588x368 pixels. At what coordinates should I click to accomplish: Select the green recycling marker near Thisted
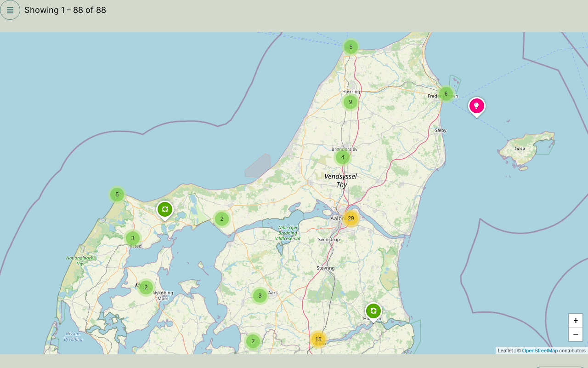point(165,210)
